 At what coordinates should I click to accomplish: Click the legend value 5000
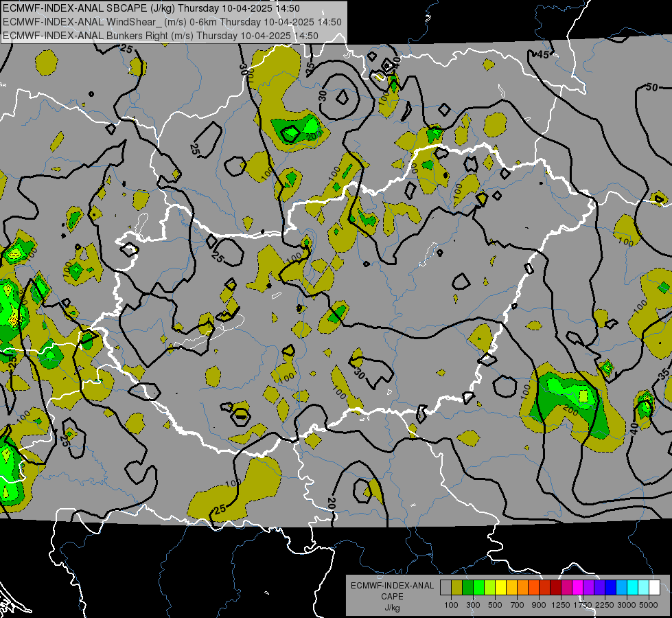click(x=649, y=605)
